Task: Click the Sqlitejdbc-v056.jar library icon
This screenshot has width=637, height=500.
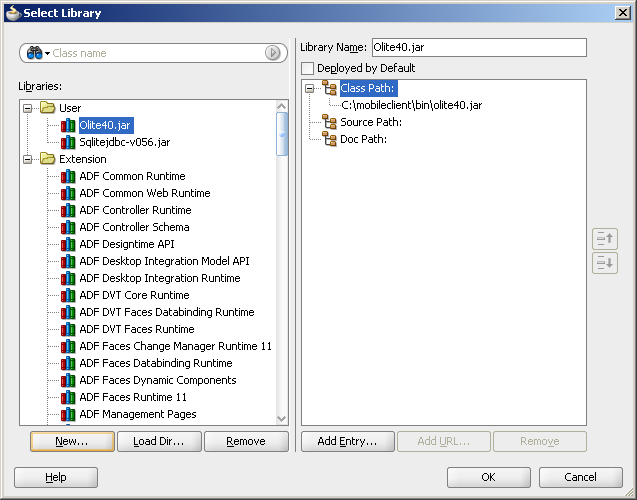Action: (68, 142)
